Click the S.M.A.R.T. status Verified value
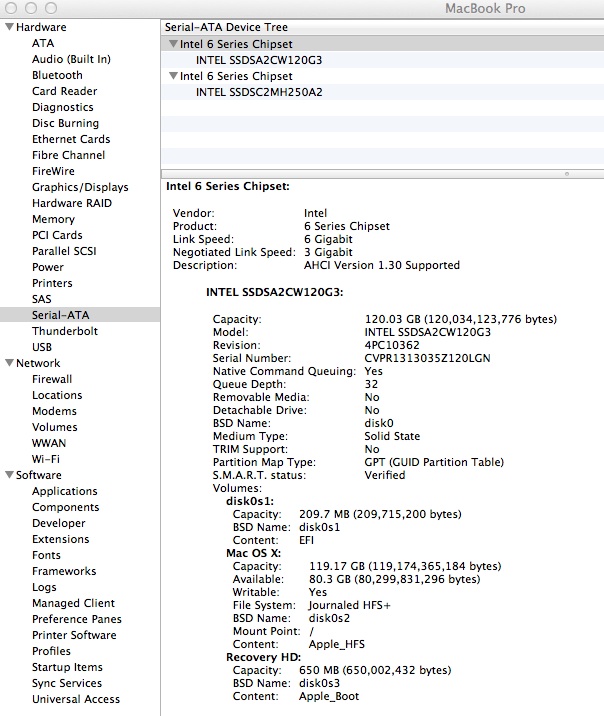This screenshot has width=604, height=716. [x=385, y=475]
